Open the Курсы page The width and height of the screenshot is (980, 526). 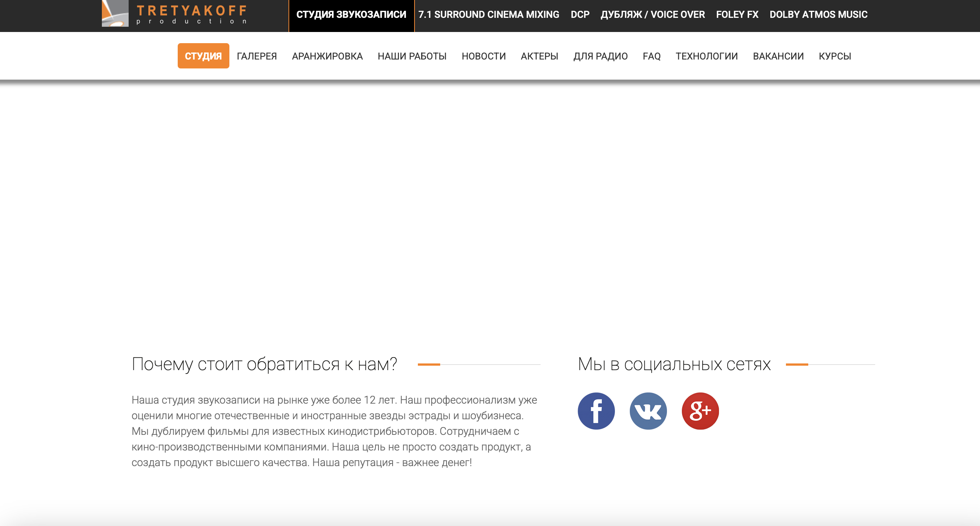coord(835,56)
